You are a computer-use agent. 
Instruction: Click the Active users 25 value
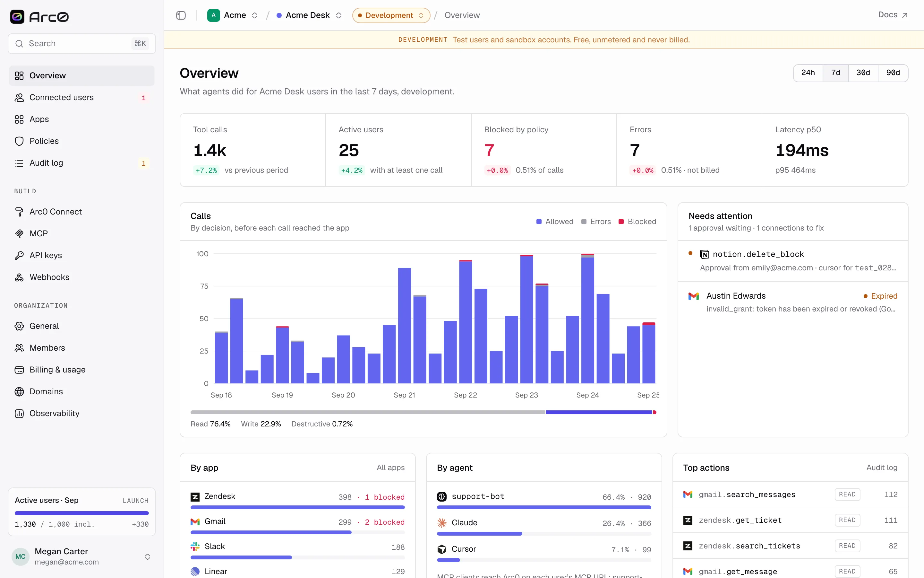(349, 150)
